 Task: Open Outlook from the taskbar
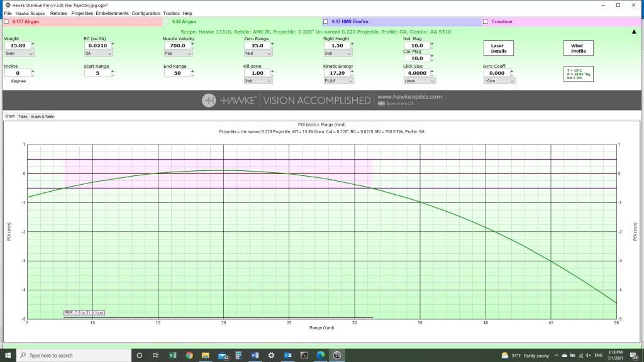point(287,355)
